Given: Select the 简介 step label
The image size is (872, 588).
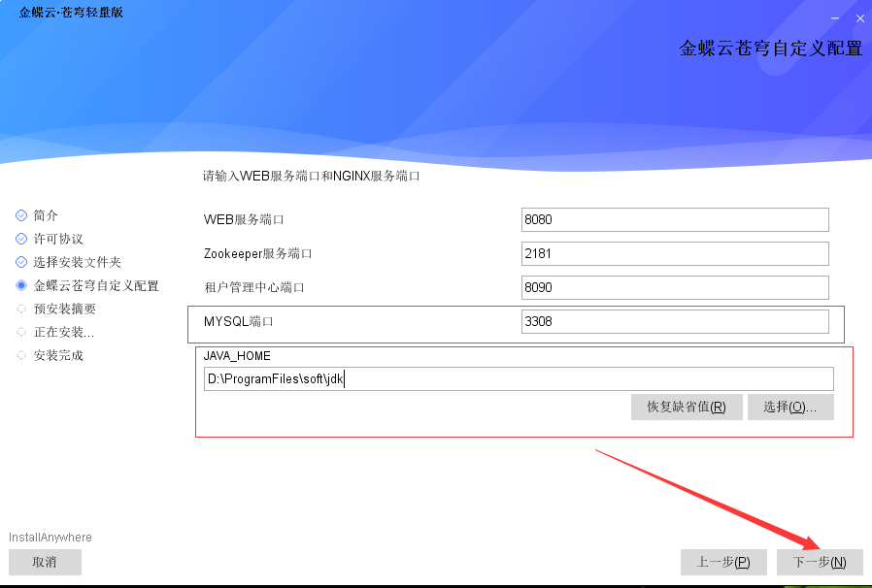Looking at the screenshot, I should point(46,215).
